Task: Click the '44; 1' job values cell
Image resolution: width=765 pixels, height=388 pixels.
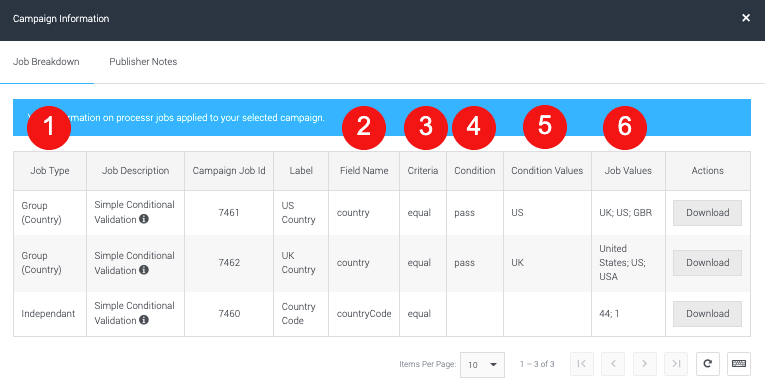Action: [x=628, y=314]
